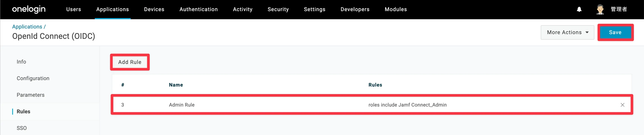Click the admin user avatar
The image size is (644, 135).
point(600,9)
